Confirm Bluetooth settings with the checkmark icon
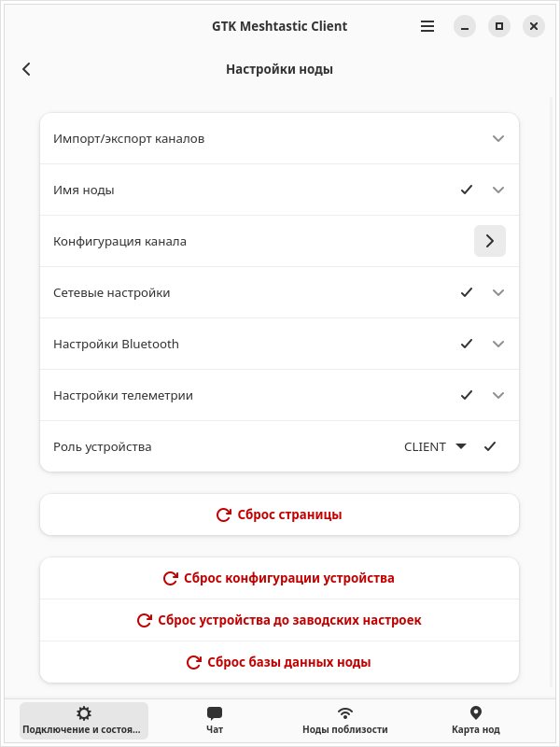Image resolution: width=560 pixels, height=747 pixels. pyautogui.click(x=467, y=344)
